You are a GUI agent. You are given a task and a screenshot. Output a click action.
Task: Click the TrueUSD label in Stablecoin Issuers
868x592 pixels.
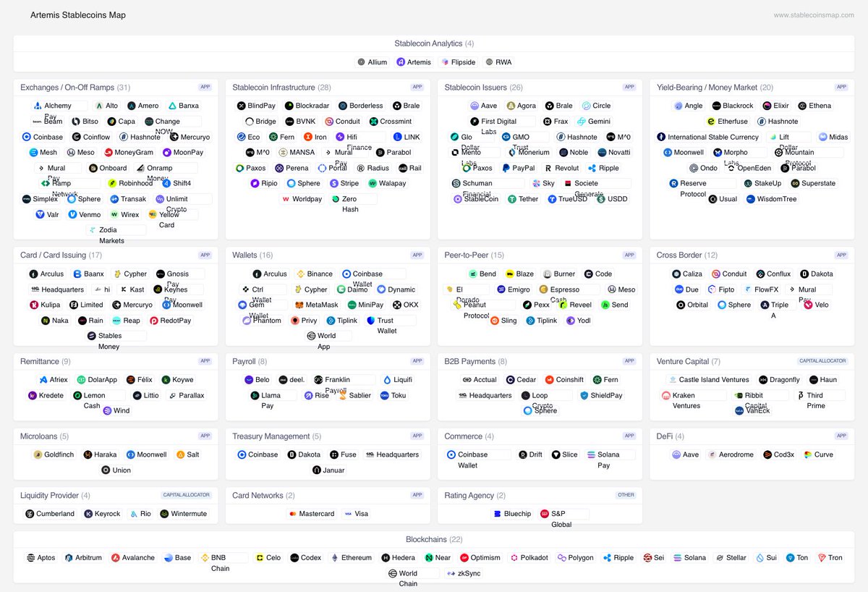point(573,199)
